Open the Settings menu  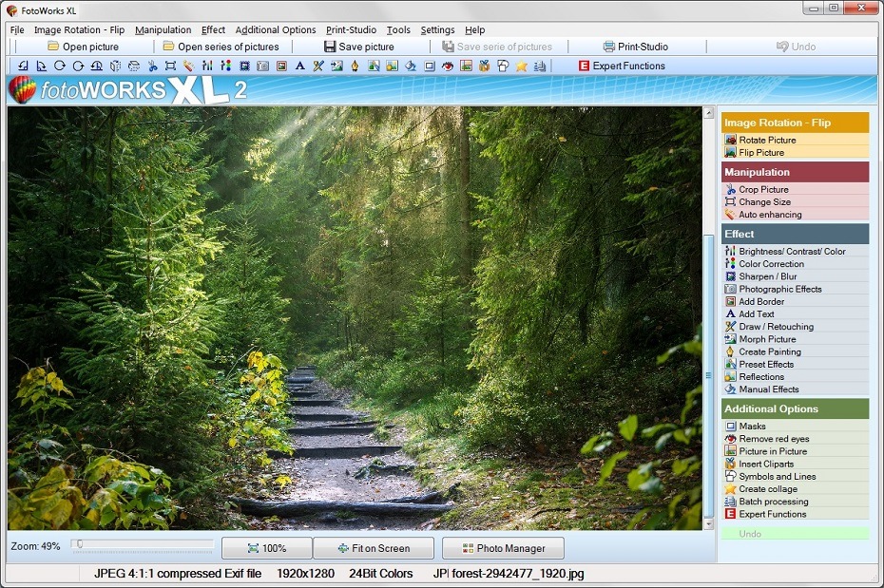(436, 29)
